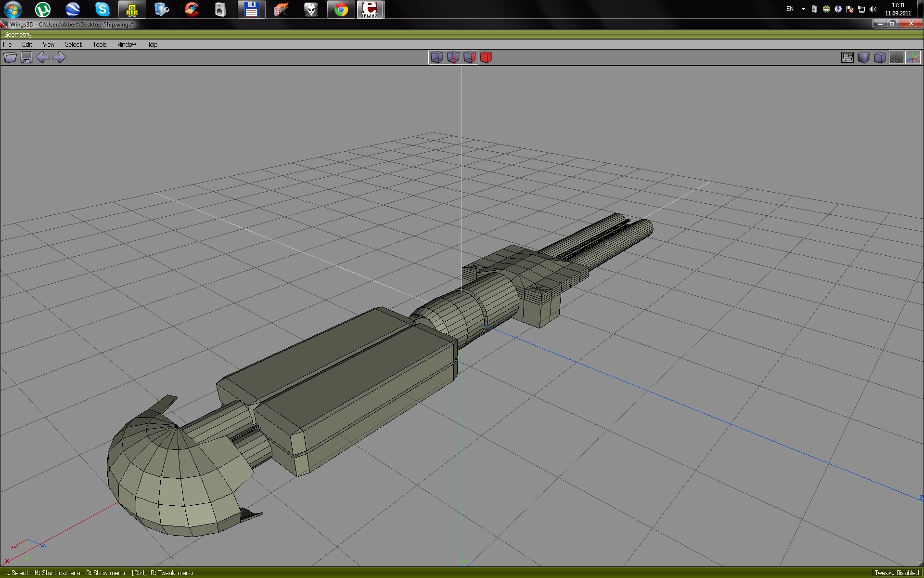Viewport: 924px width, 578px height.
Task: Click the '[Ctrl]+R: Tweak menu' status hint
Action: [x=162, y=573]
